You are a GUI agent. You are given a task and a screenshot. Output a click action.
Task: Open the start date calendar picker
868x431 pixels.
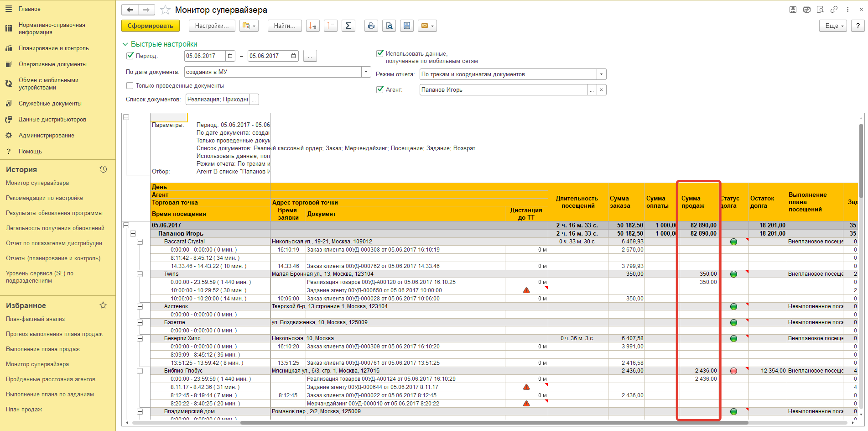point(230,56)
